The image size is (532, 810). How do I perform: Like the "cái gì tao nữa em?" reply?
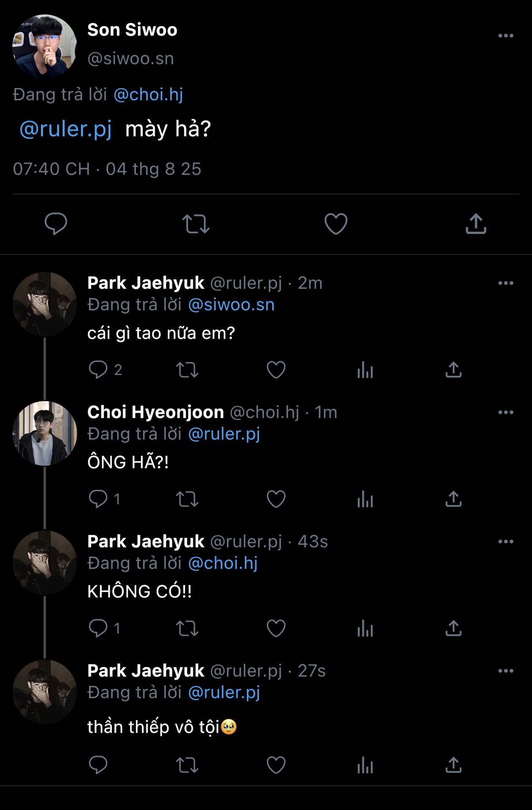[276, 370]
